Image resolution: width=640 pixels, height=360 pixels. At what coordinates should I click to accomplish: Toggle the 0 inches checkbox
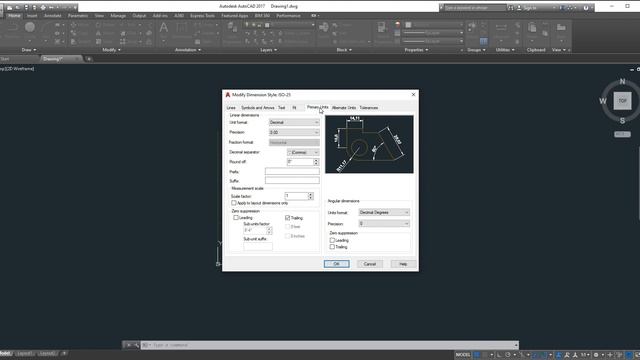click(x=288, y=236)
